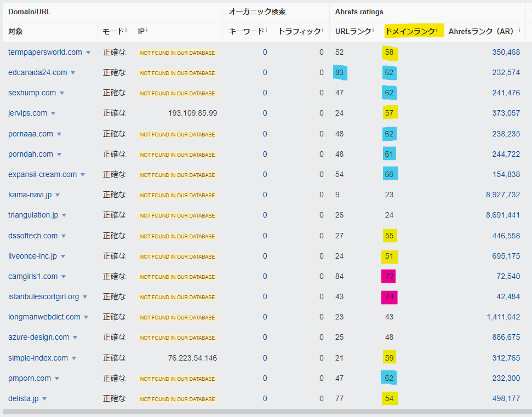
Task: Click Ahrefs rank value 446,558
Action: tap(506, 236)
